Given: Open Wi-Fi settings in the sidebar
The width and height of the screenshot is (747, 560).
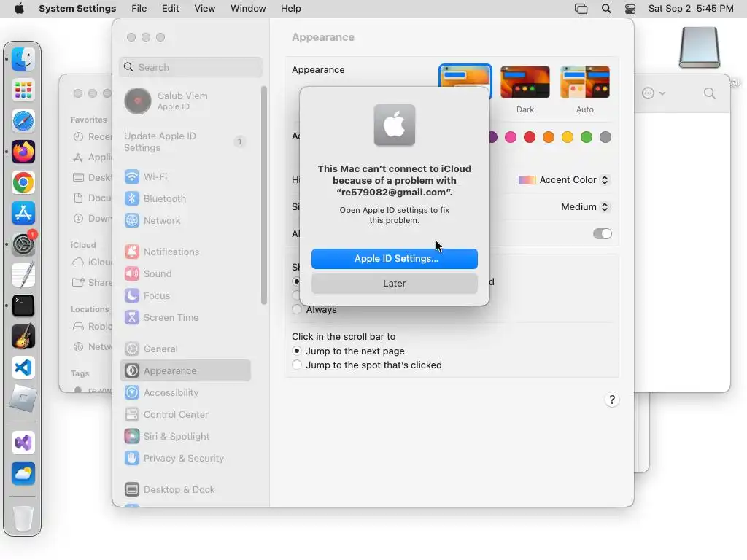Looking at the screenshot, I should pos(185,176).
